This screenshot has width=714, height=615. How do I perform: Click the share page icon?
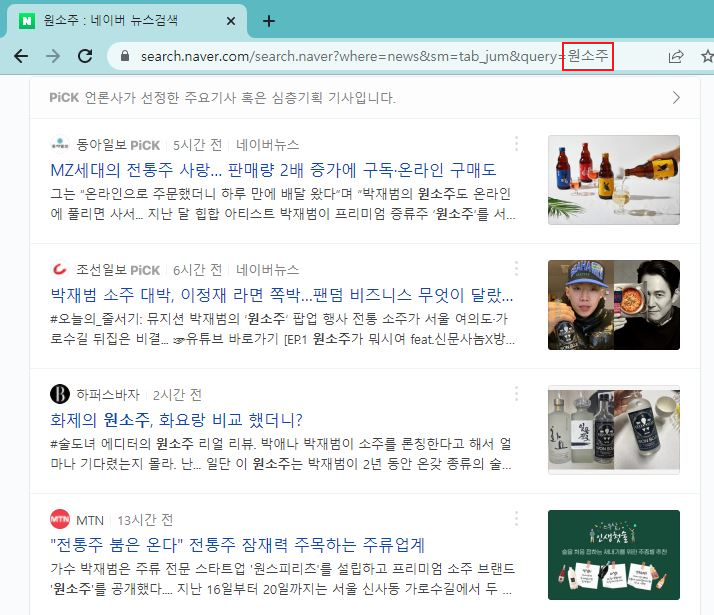pyautogui.click(x=676, y=56)
